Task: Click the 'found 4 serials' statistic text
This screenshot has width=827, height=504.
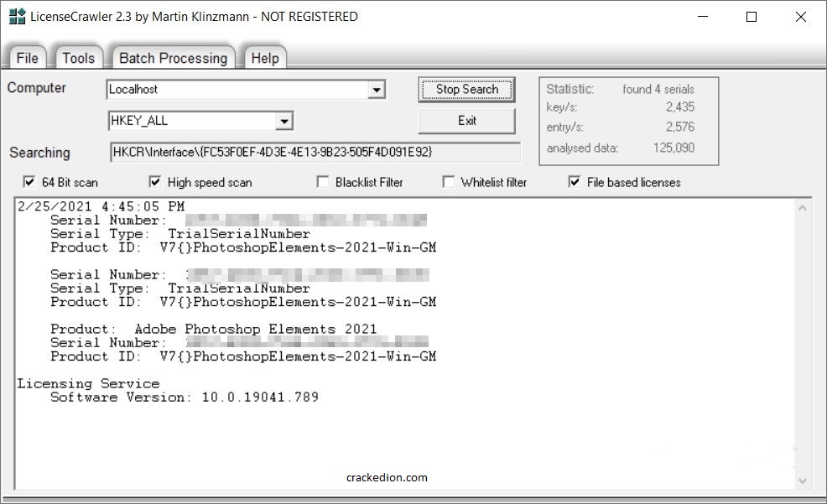Action: 658,89
